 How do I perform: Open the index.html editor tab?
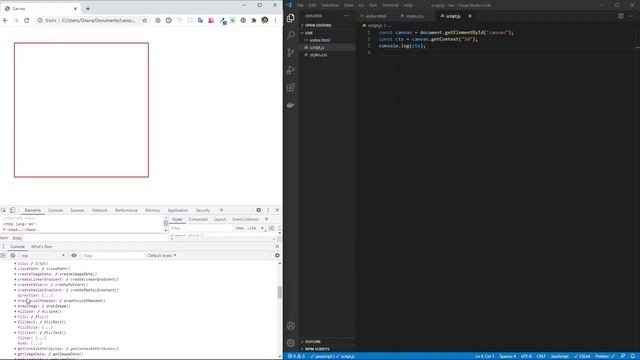pos(373,16)
